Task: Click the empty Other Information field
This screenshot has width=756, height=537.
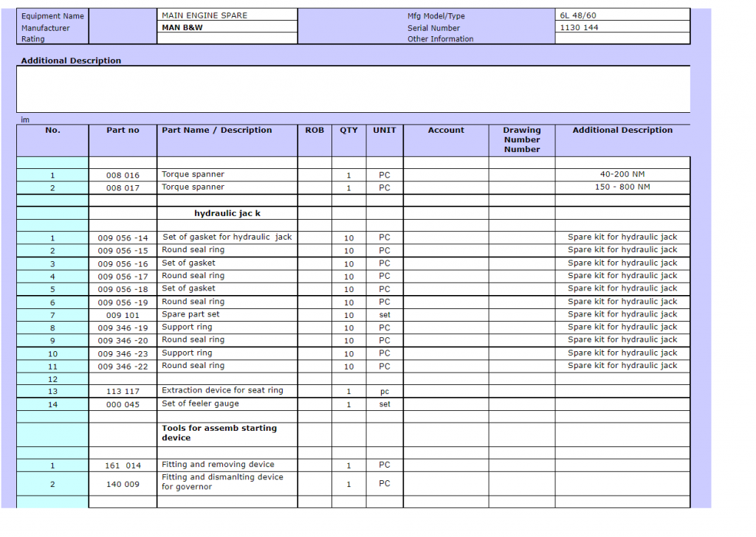Action: 622,39
